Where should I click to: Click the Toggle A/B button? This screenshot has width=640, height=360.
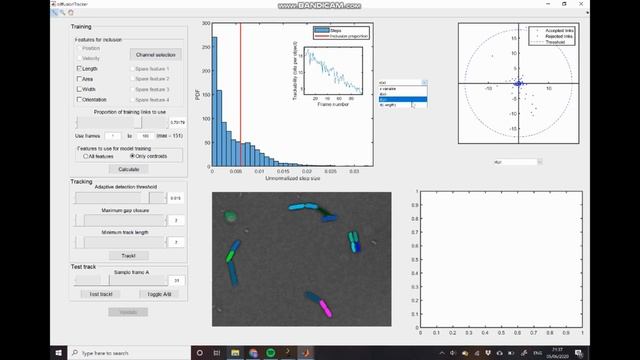click(160, 294)
